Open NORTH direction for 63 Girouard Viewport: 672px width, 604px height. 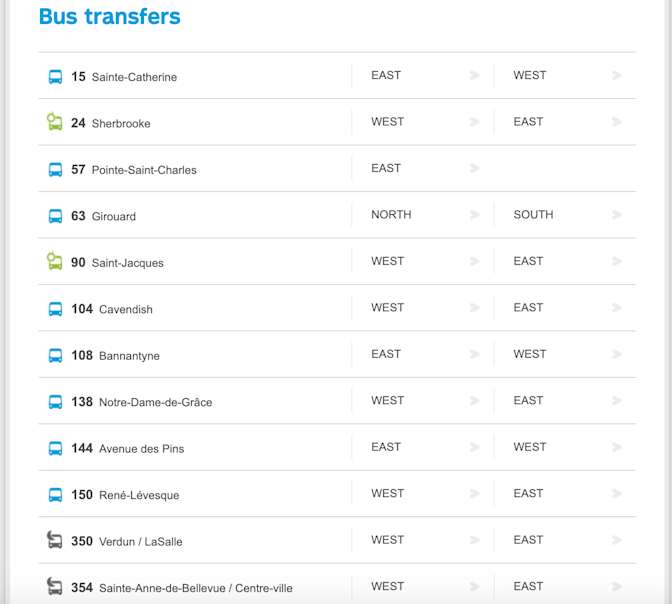tap(423, 215)
